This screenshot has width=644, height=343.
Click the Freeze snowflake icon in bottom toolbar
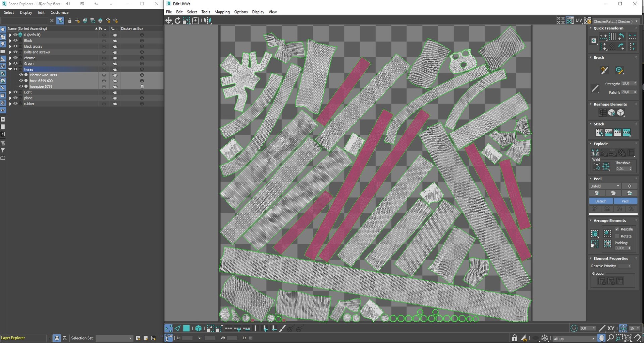(545, 338)
